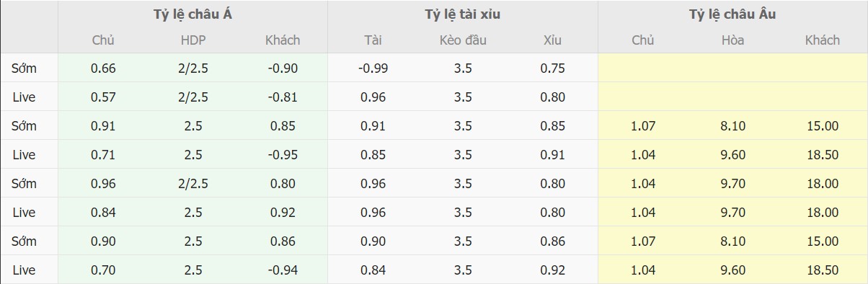Click the -0.99 Tài odds value

[x=373, y=68]
